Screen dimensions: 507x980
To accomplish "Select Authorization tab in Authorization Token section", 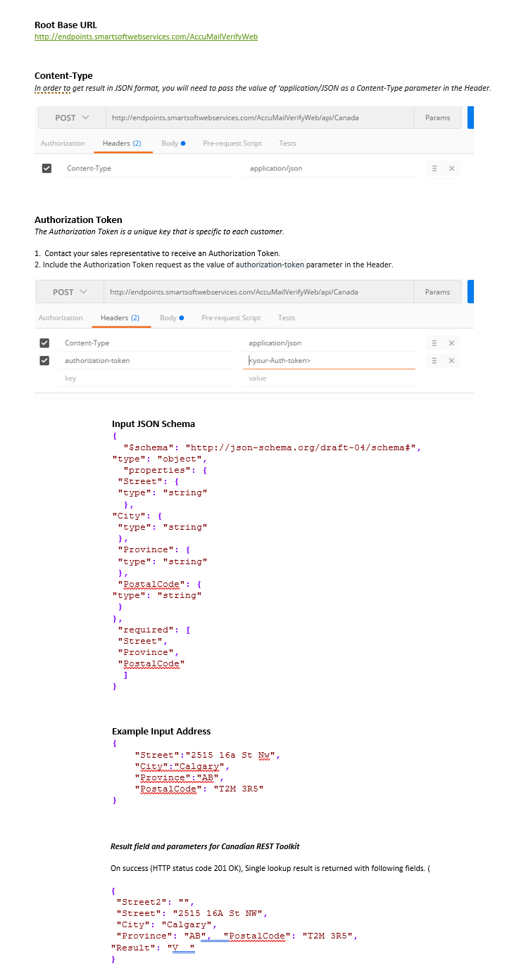I will tap(61, 318).
